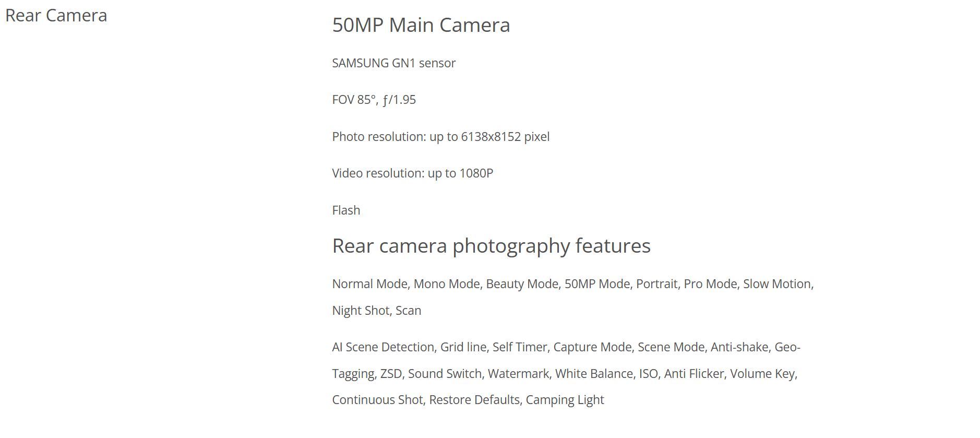Click the Mono Mode text
980x438 pixels.
[447, 284]
